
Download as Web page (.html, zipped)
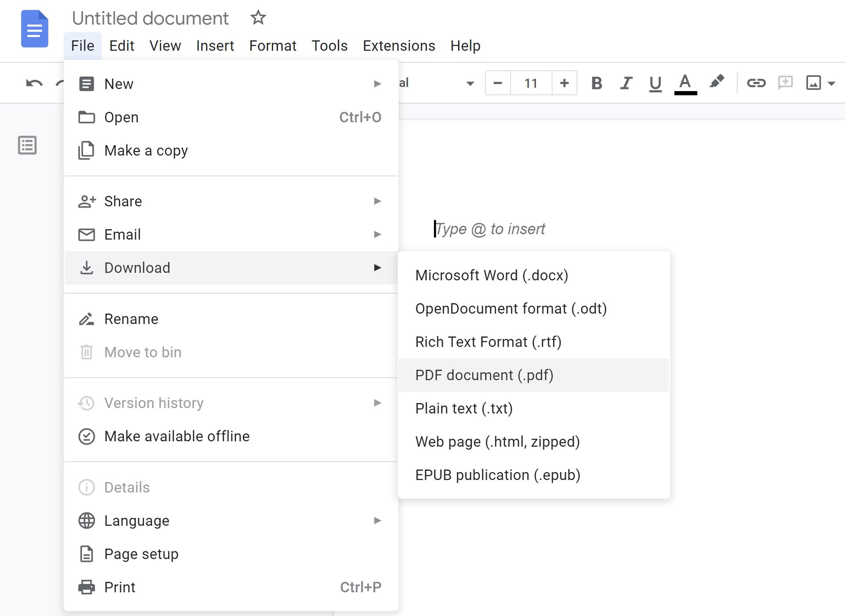(534, 442)
